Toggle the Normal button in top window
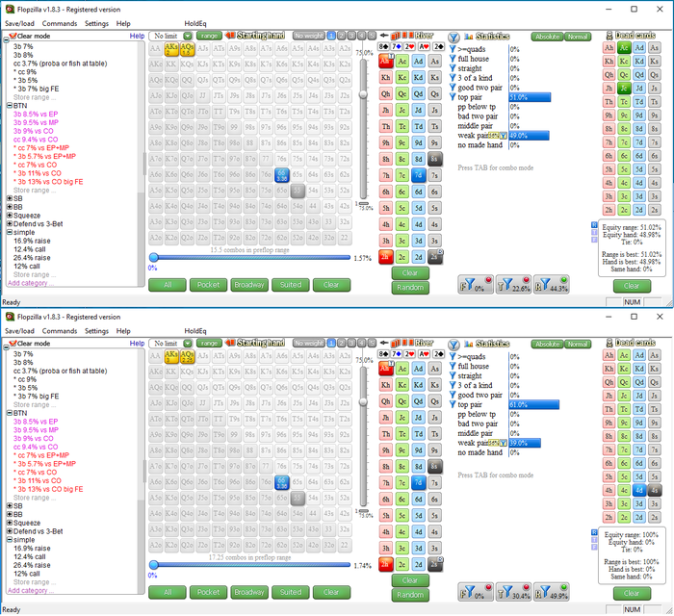This screenshot has height=616, width=674. pyautogui.click(x=578, y=37)
